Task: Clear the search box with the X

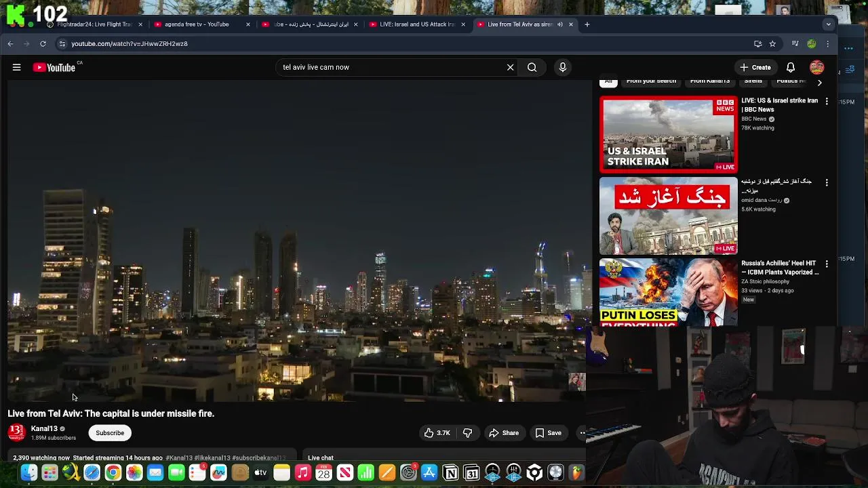Action: (511, 67)
